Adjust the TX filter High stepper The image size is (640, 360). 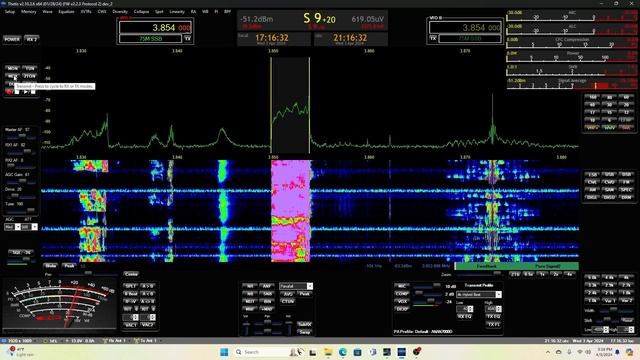pos(493,309)
